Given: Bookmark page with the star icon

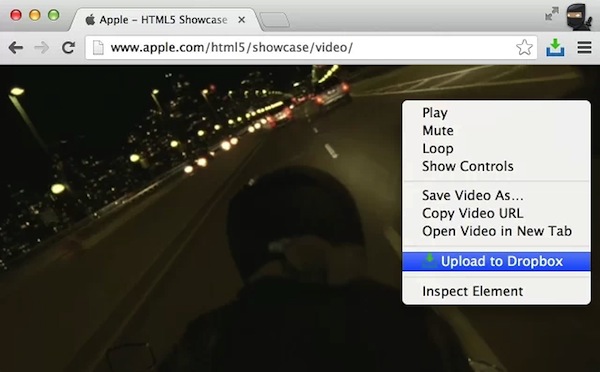Looking at the screenshot, I should [524, 47].
